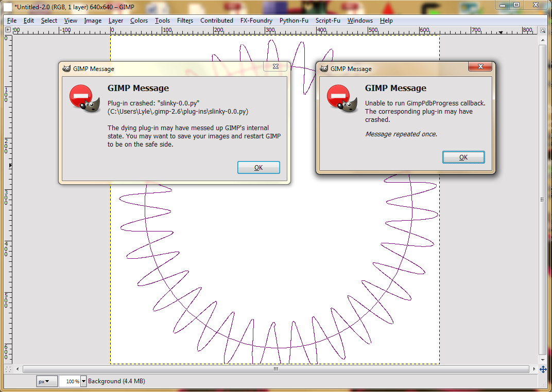Image resolution: width=552 pixels, height=392 pixels.
Task: Open the FX-Foundry menu
Action: click(x=256, y=21)
